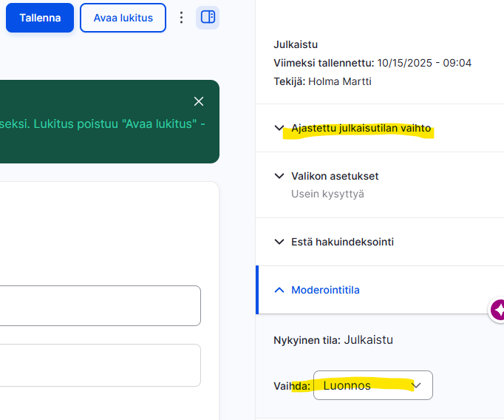Focus the lower text input field

tap(100, 365)
